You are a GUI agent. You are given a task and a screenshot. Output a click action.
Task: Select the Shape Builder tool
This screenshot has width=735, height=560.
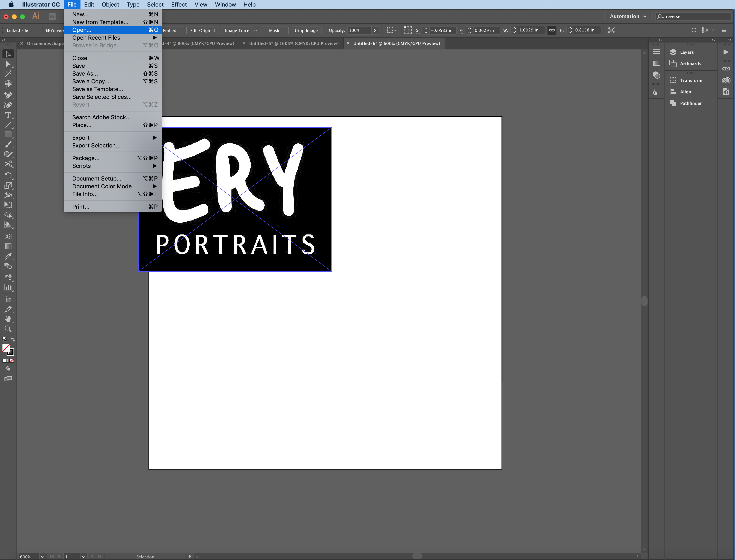[x=8, y=215]
